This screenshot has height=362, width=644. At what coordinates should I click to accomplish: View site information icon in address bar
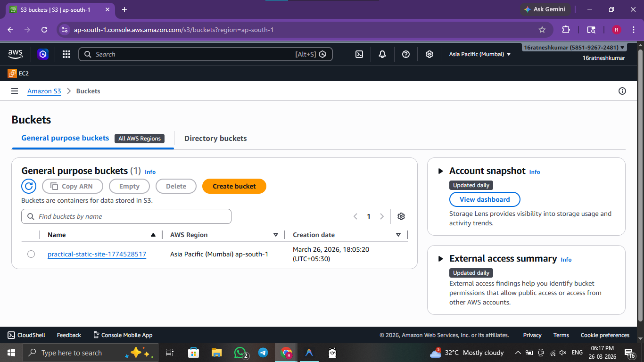(x=65, y=30)
